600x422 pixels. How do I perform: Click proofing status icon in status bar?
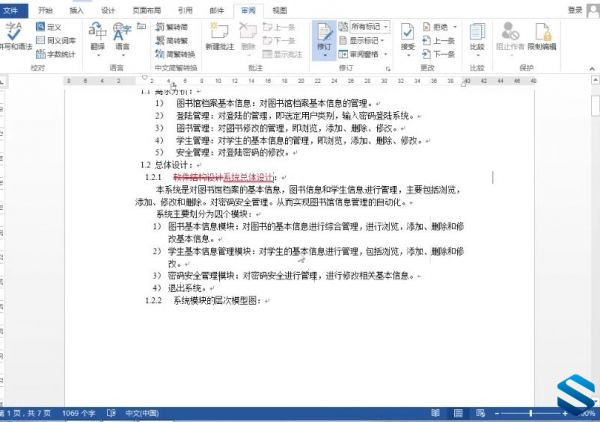[111, 413]
